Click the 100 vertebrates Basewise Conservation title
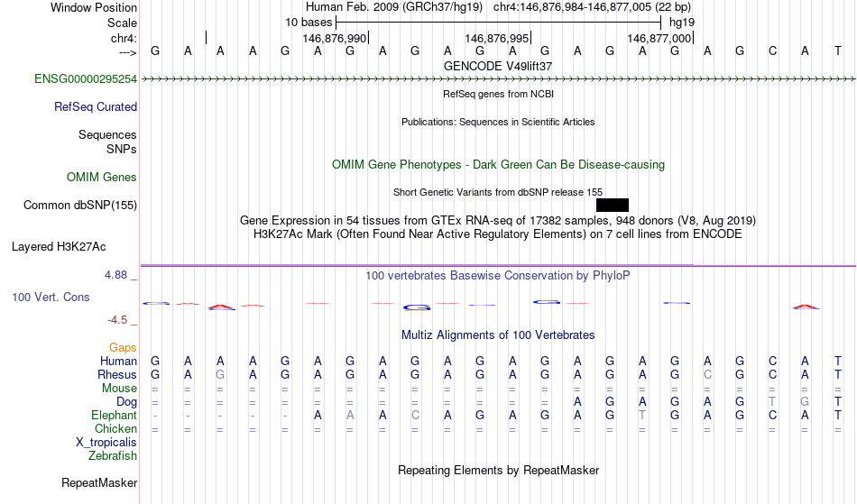Image resolution: width=857 pixels, height=504 pixels. point(498,276)
